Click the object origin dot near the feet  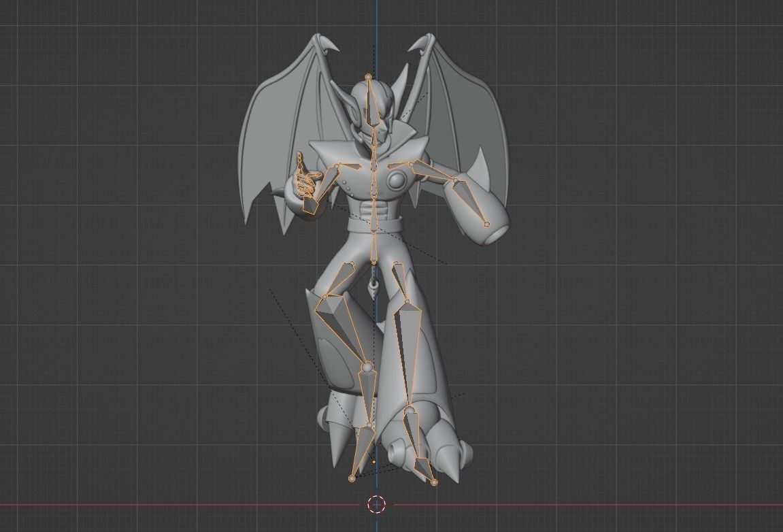click(374, 462)
